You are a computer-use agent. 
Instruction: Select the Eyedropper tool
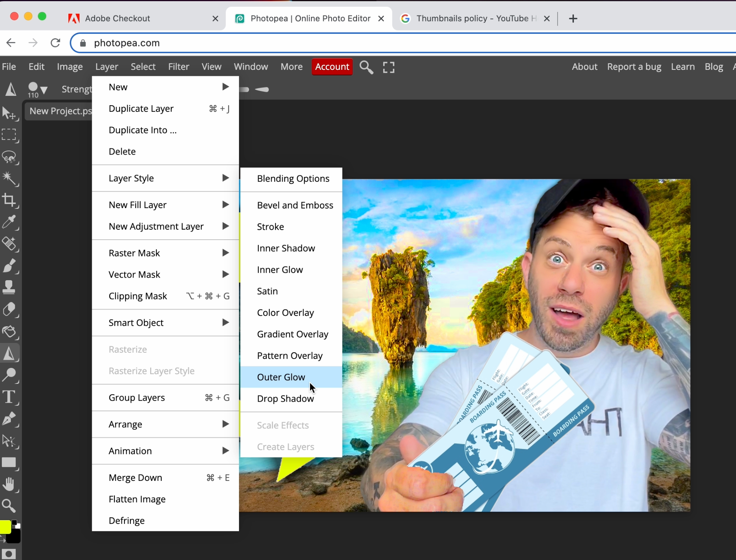coord(9,222)
